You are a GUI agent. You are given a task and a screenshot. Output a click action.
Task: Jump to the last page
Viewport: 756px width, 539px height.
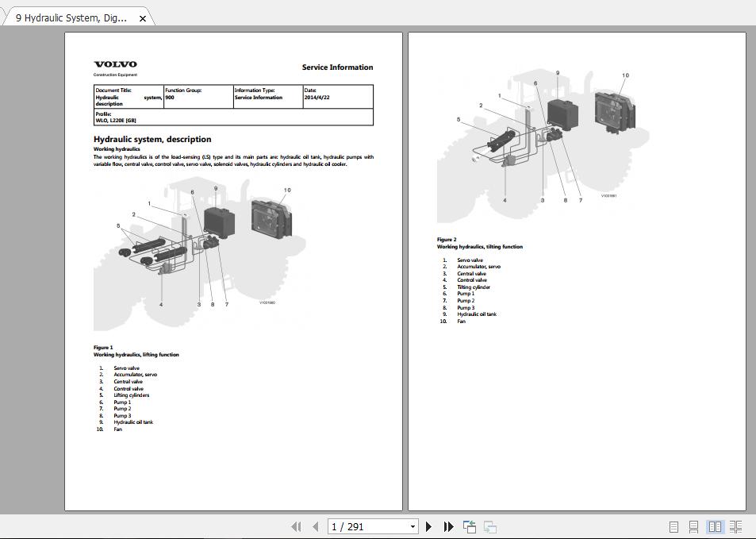point(447,526)
